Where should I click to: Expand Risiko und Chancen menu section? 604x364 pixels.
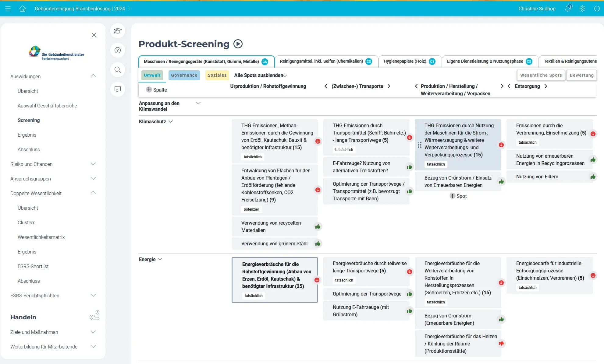[x=93, y=164]
